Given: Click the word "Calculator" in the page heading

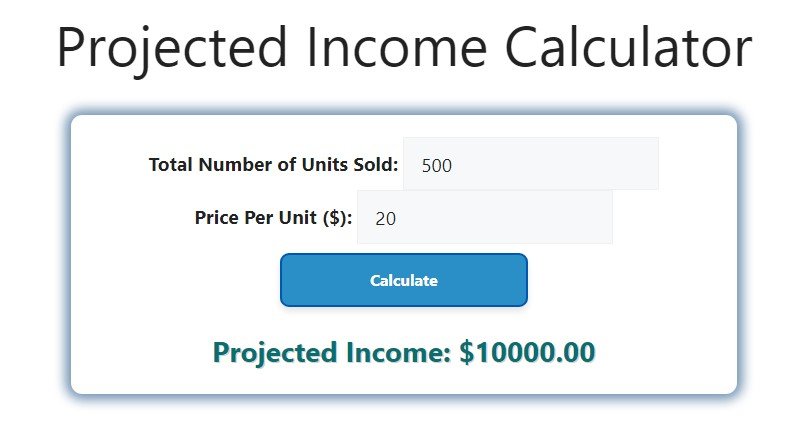Looking at the screenshot, I should pos(628,47).
